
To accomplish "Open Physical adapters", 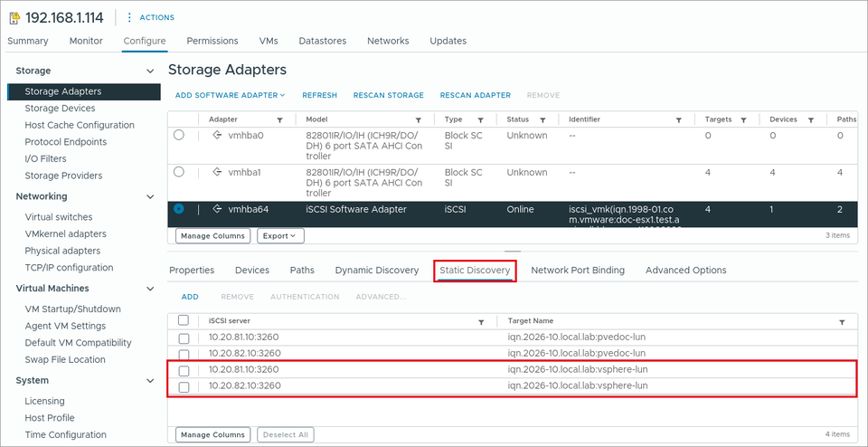I will (x=62, y=251).
